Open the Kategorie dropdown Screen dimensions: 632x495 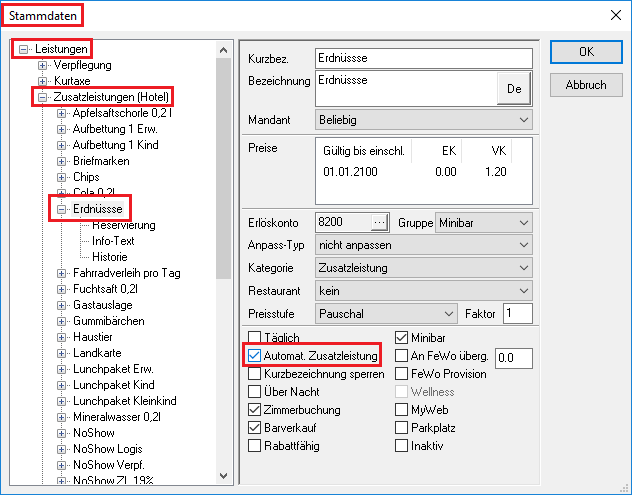point(424,268)
